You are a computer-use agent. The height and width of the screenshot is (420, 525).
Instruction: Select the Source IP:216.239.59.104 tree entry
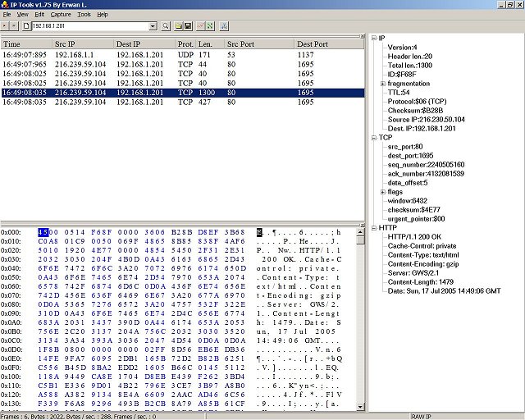(x=426, y=119)
